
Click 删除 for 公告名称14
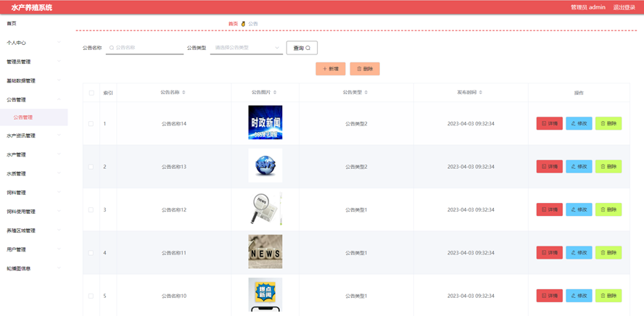tap(608, 123)
